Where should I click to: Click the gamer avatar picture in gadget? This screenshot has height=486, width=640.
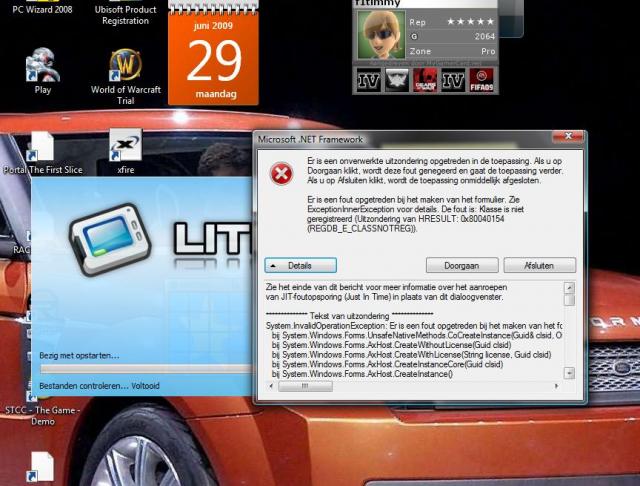point(381,35)
